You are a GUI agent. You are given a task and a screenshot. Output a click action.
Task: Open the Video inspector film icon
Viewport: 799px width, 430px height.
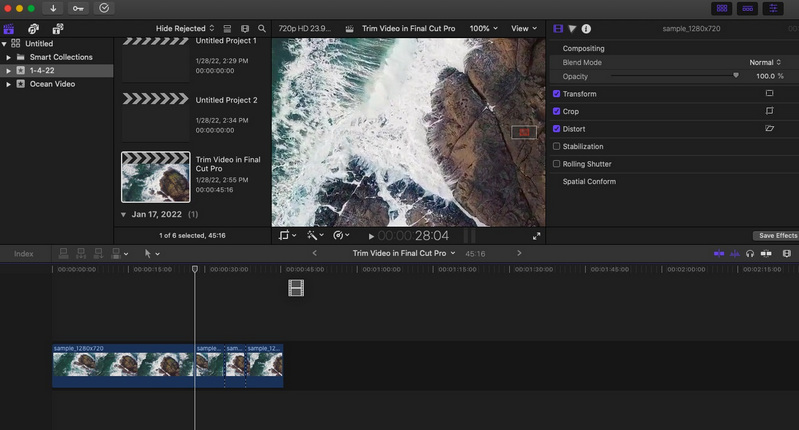click(x=558, y=29)
